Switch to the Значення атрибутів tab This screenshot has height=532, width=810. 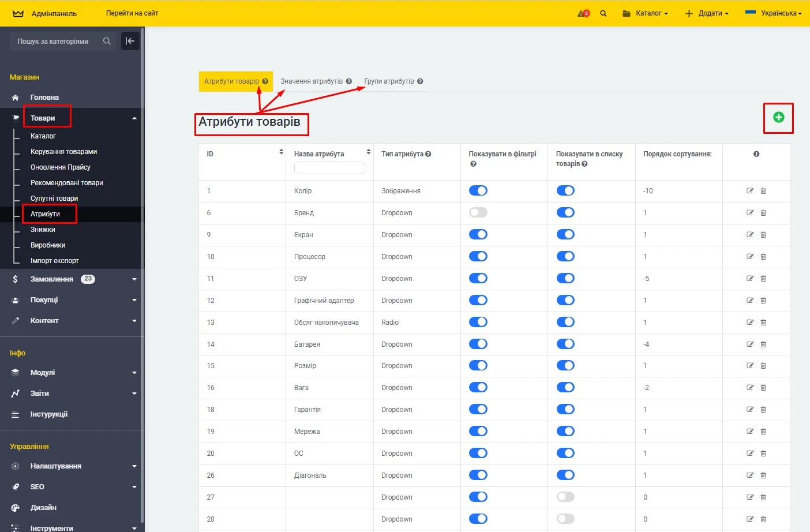pos(311,81)
